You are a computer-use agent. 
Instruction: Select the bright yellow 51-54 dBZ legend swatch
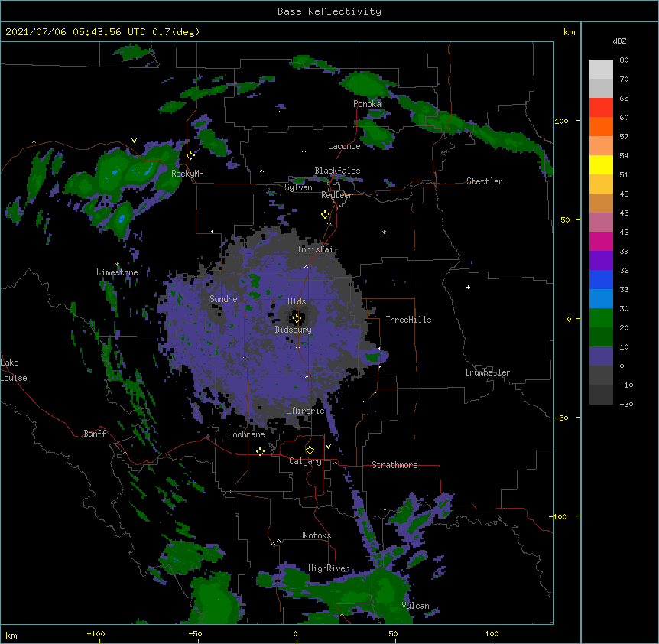601,164
